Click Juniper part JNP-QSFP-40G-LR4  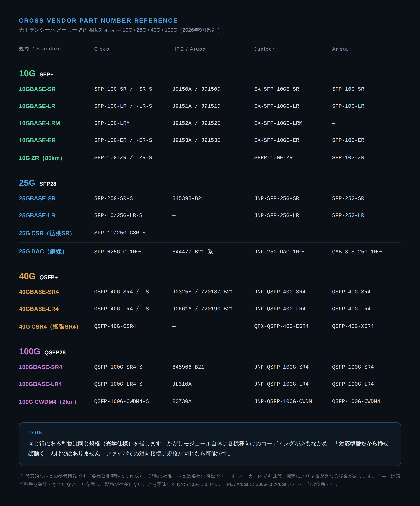coord(280,309)
